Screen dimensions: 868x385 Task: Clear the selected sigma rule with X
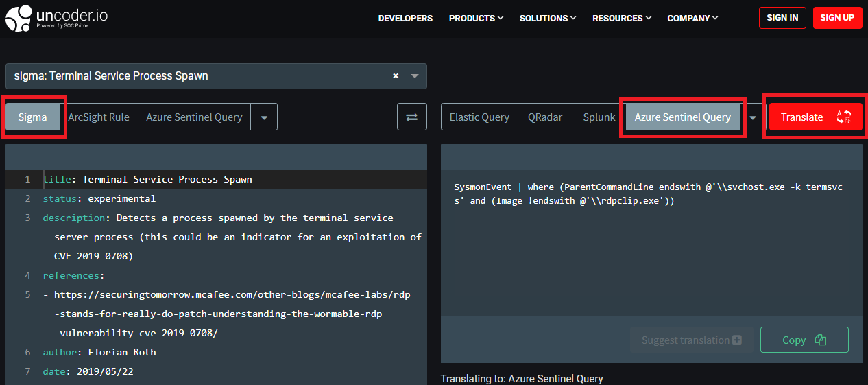tap(396, 76)
